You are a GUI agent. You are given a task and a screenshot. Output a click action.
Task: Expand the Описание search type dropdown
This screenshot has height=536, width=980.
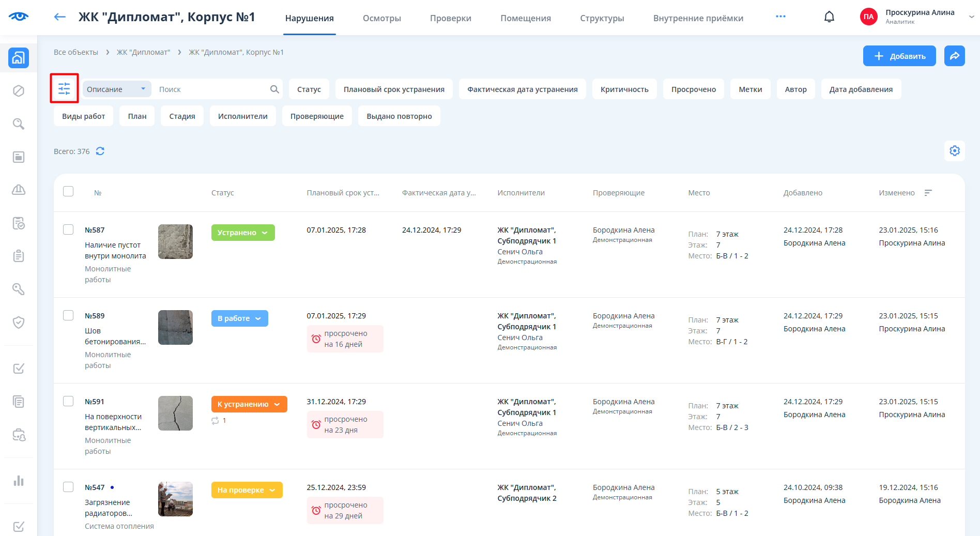point(117,89)
